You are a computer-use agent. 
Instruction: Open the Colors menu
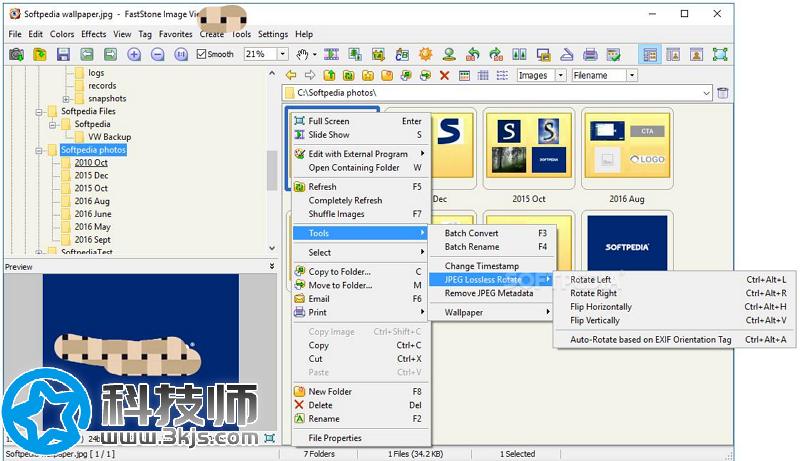62,34
